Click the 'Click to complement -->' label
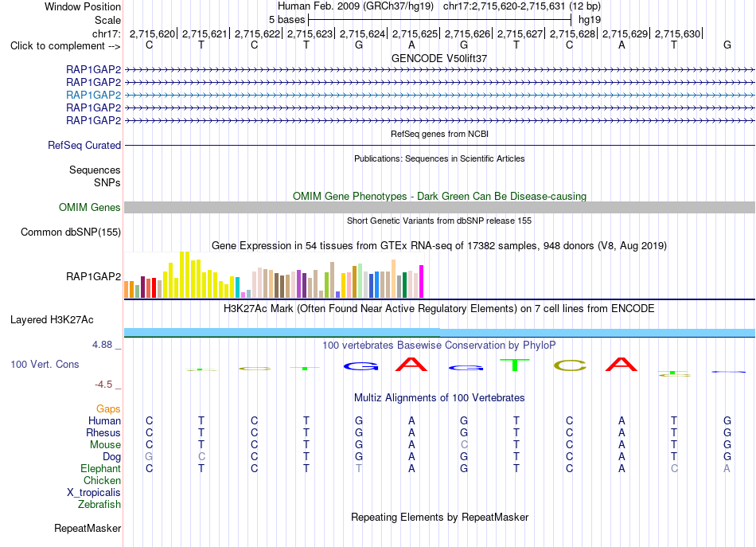Screen dimensions: 756x547 [x=65, y=46]
